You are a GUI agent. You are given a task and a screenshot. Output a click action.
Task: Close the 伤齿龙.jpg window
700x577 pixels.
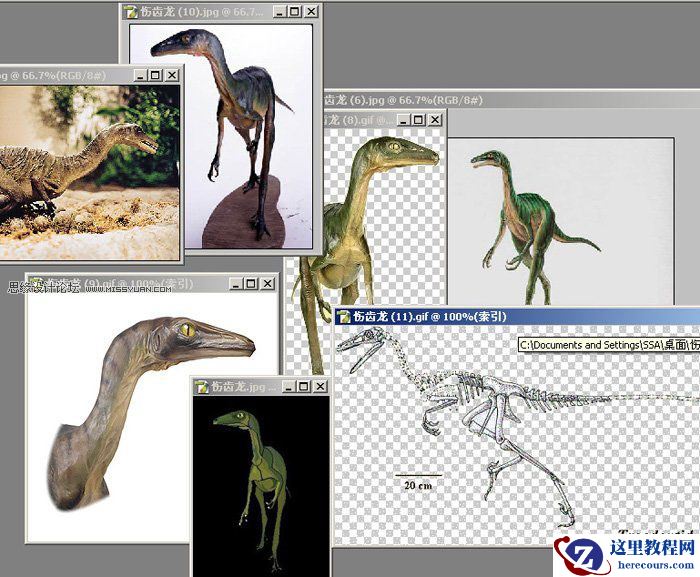320,387
